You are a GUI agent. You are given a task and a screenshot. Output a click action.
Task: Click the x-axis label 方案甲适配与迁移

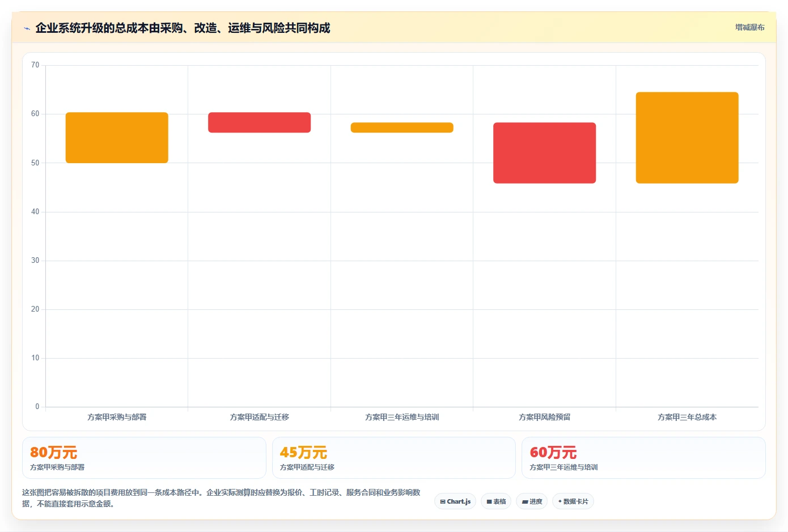pyautogui.click(x=259, y=417)
